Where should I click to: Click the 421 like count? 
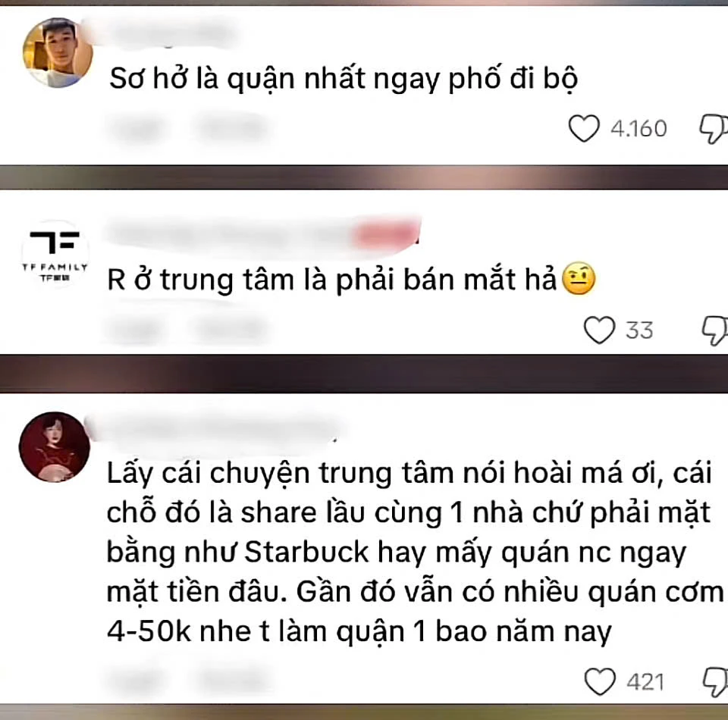coord(645,682)
